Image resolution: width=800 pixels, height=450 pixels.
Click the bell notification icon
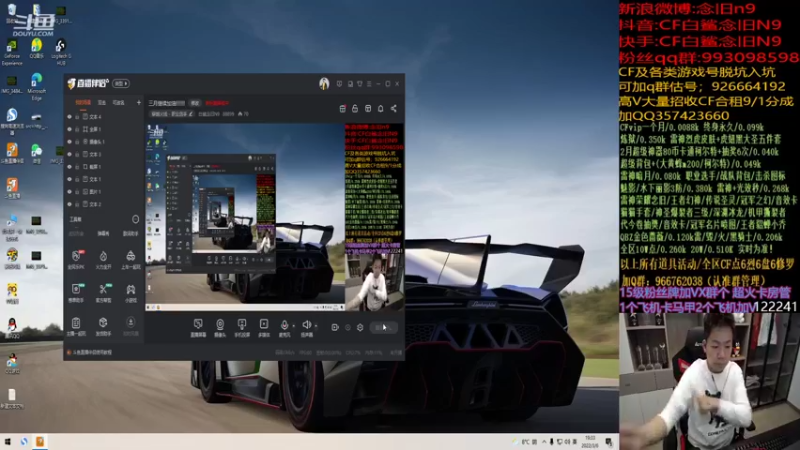pyautogui.click(x=381, y=109)
